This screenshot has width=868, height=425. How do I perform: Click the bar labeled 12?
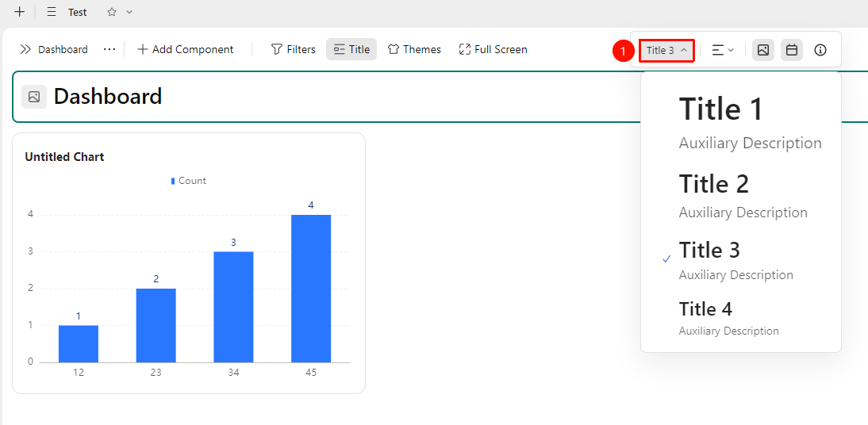79,343
